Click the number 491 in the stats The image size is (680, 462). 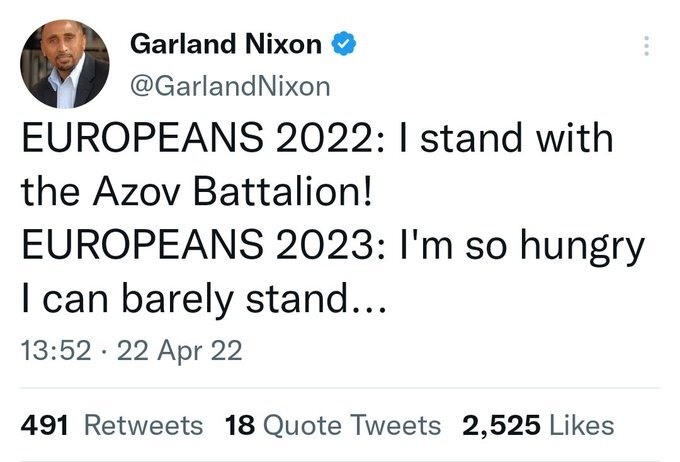coord(45,425)
